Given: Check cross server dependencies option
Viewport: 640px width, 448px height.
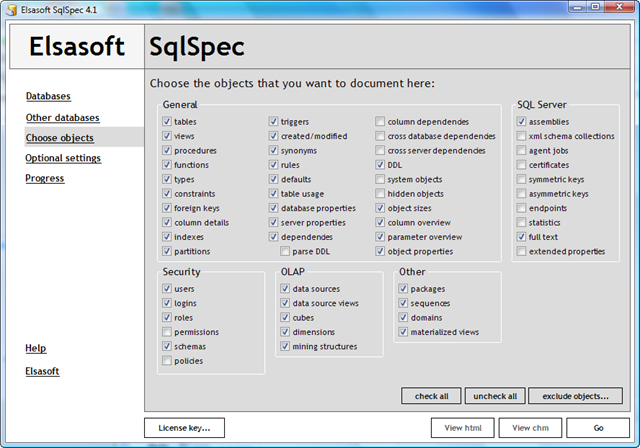Looking at the screenshot, I should [x=380, y=150].
